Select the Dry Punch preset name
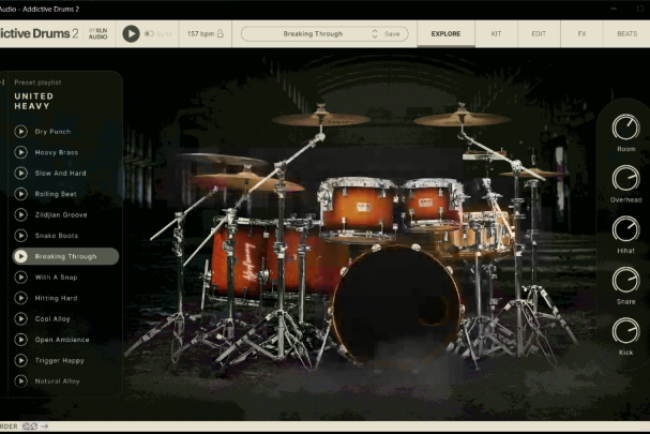The width and height of the screenshot is (650, 434). [53, 131]
